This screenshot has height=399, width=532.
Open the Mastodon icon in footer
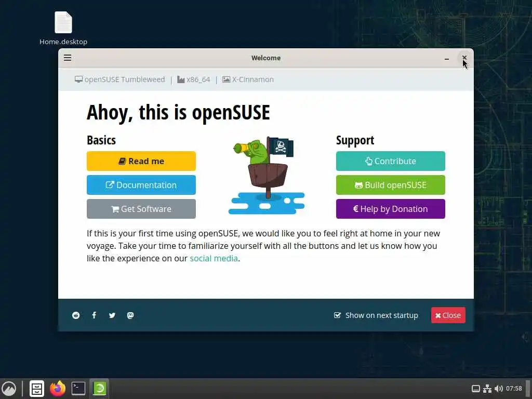(x=130, y=315)
